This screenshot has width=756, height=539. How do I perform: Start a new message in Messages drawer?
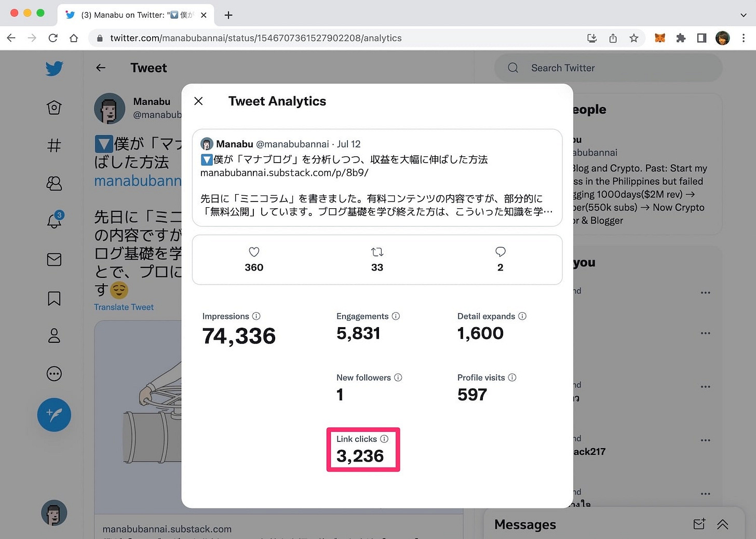coord(699,524)
